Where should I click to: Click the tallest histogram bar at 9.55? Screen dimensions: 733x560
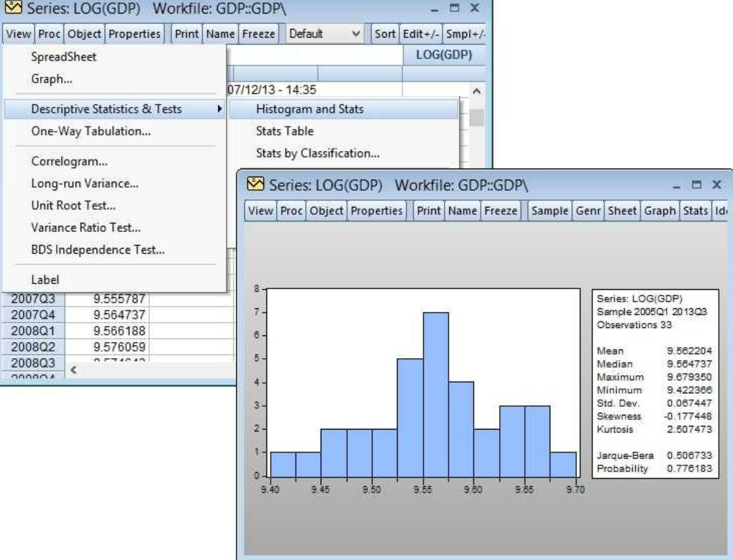click(436, 394)
